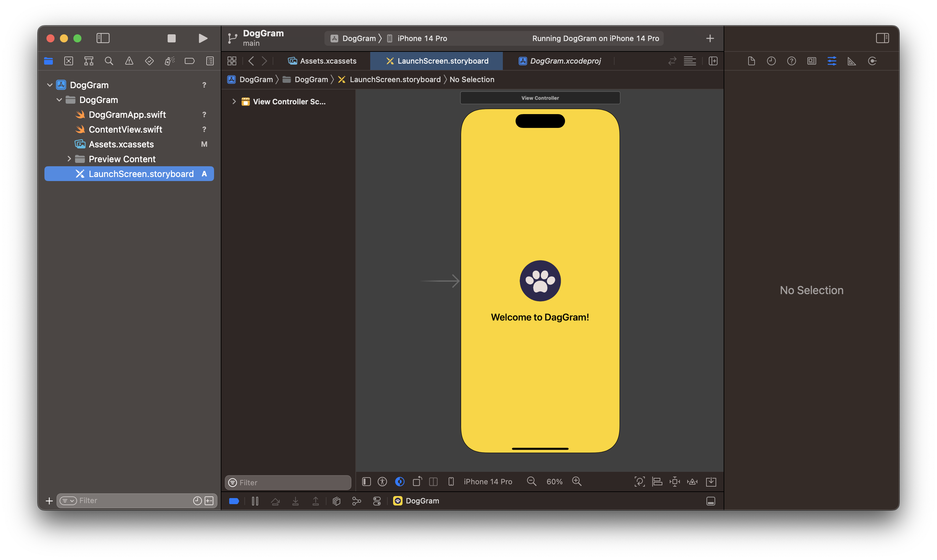Stop the running DogGram app

[172, 38]
